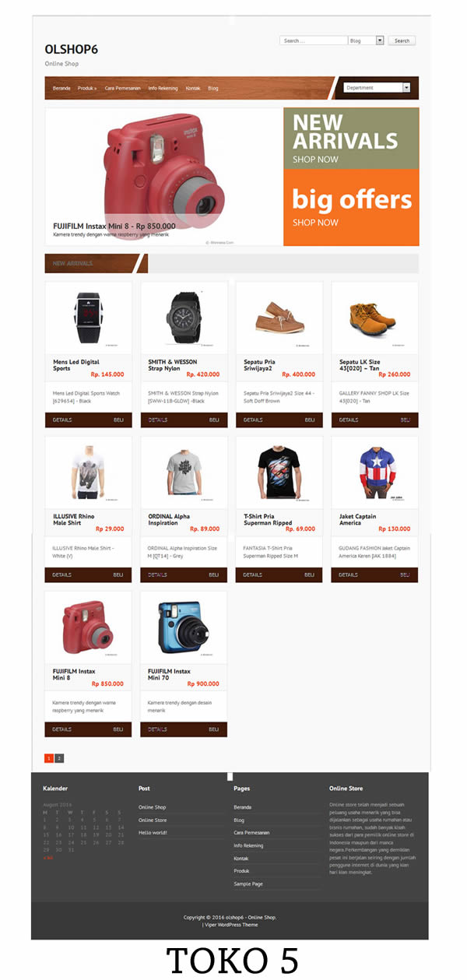Click the OLSHOP6 site title
Viewport: 467px width, 980px height.
point(72,49)
